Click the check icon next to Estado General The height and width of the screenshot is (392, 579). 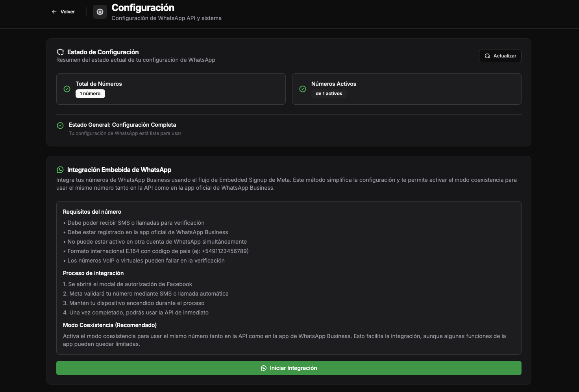60,125
